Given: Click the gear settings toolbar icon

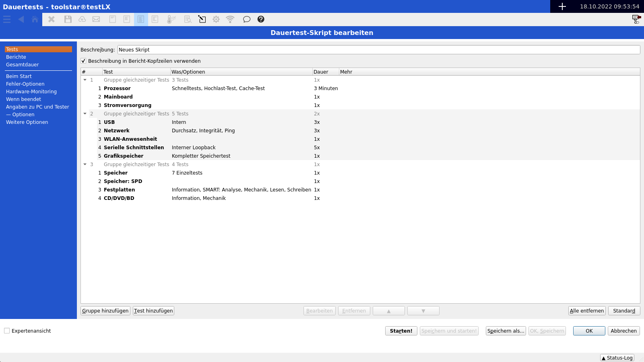Looking at the screenshot, I should click(x=216, y=19).
